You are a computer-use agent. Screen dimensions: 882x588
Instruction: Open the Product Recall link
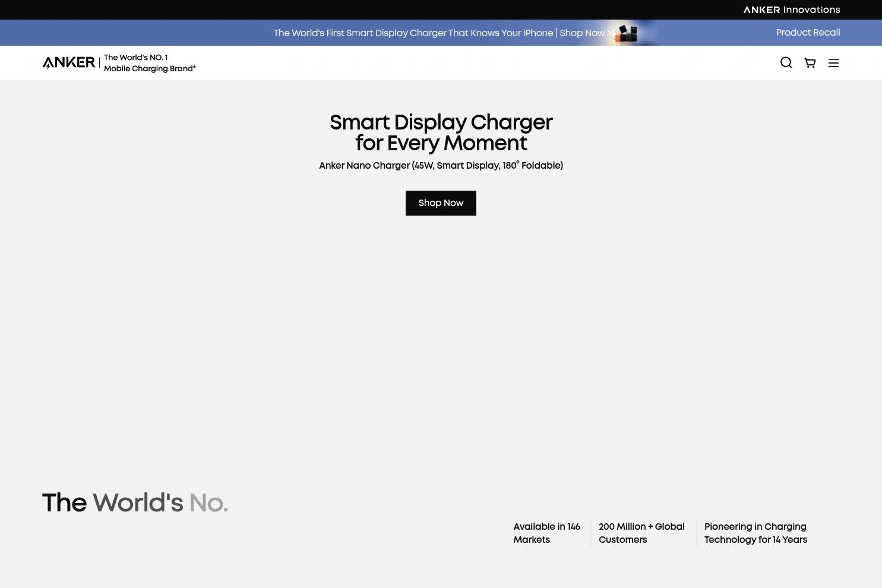pyautogui.click(x=808, y=33)
